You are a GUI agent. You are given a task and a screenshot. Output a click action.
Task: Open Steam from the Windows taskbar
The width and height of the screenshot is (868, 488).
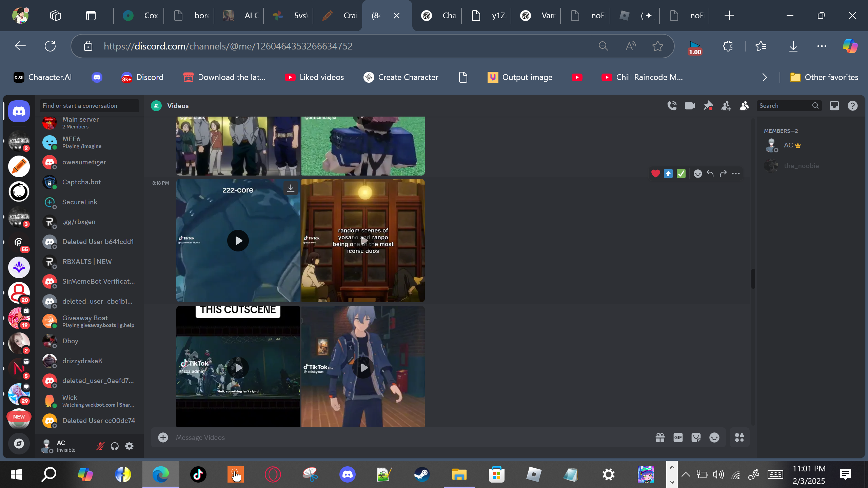pyautogui.click(x=422, y=474)
